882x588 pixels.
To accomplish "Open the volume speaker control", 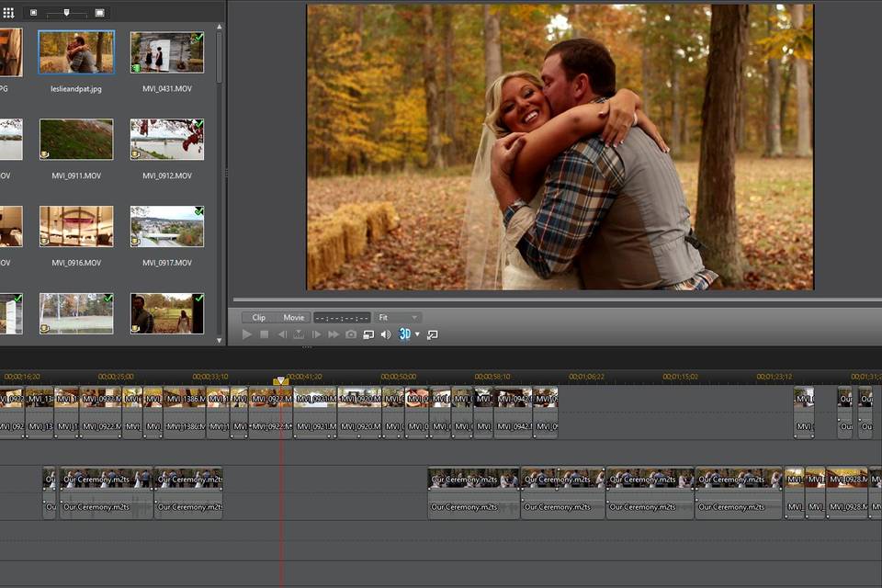I will 386,334.
